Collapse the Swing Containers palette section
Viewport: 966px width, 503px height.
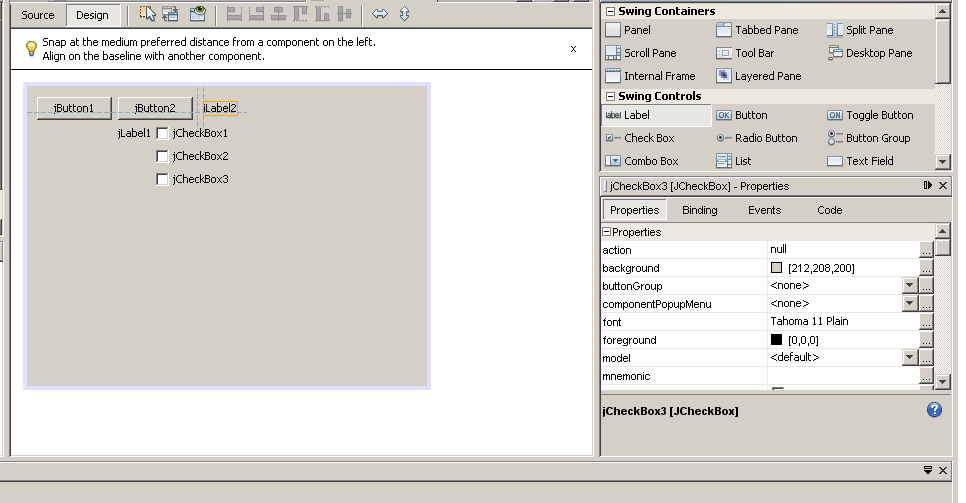point(609,12)
